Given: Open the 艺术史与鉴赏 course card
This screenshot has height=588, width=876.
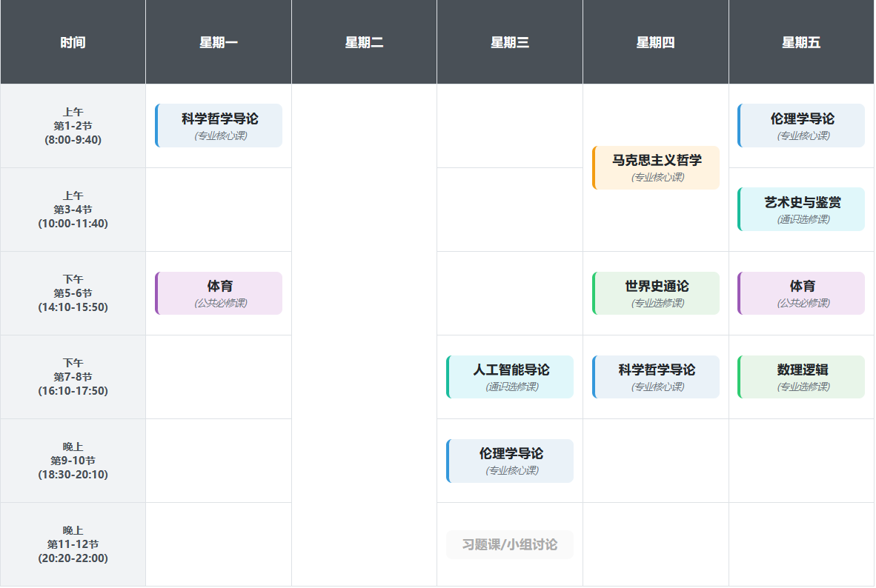Looking at the screenshot, I should (801, 210).
